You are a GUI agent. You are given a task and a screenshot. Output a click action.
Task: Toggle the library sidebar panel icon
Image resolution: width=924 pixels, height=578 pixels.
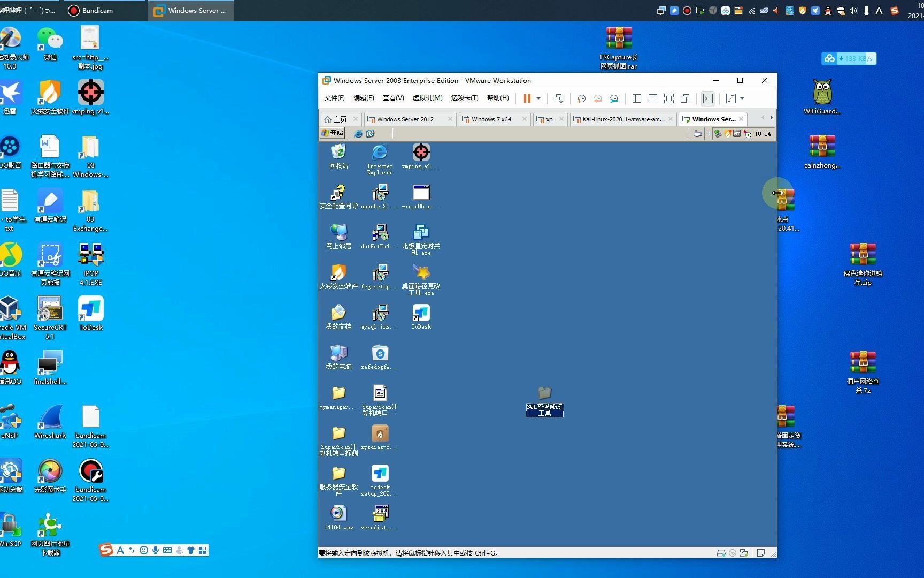coord(637,98)
